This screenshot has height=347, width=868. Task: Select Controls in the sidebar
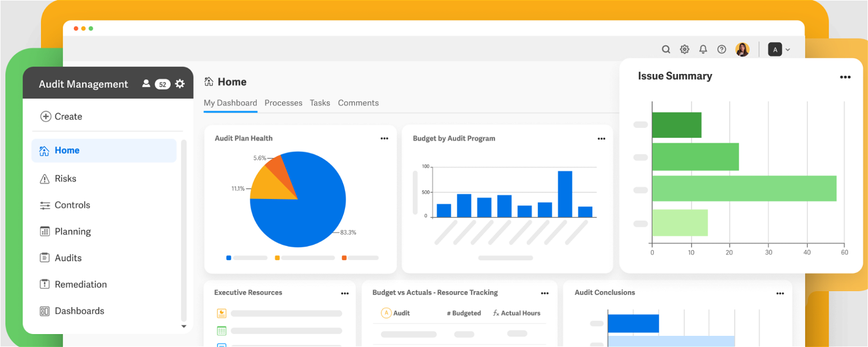(72, 205)
